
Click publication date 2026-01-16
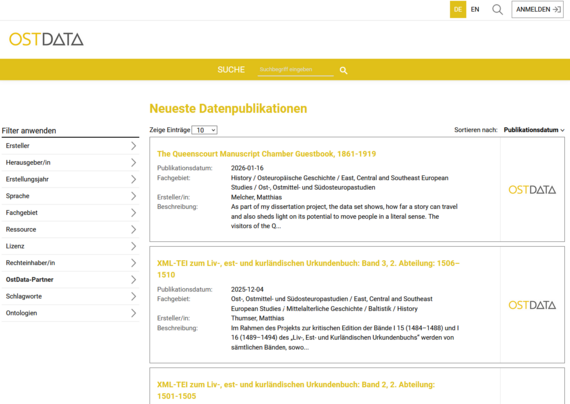(247, 168)
